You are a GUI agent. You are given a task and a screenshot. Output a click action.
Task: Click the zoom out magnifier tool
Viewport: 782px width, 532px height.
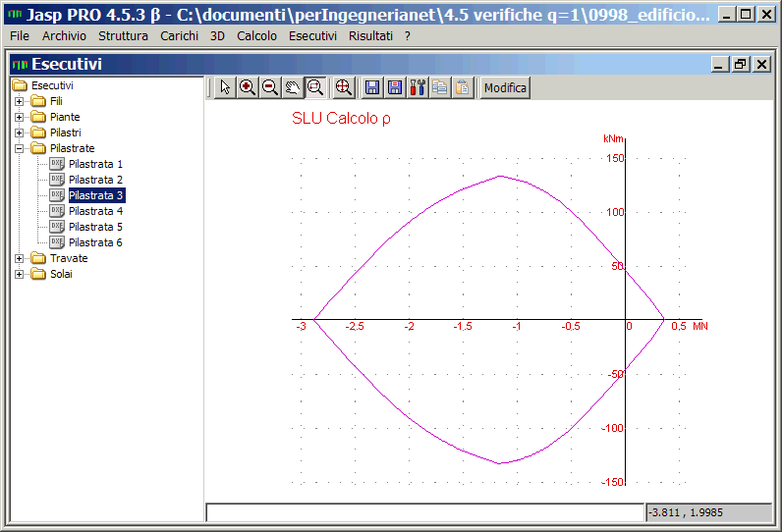pyautogui.click(x=270, y=87)
